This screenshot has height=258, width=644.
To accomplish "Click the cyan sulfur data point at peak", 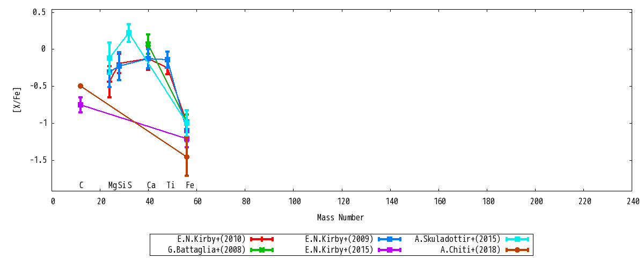I will [x=129, y=33].
